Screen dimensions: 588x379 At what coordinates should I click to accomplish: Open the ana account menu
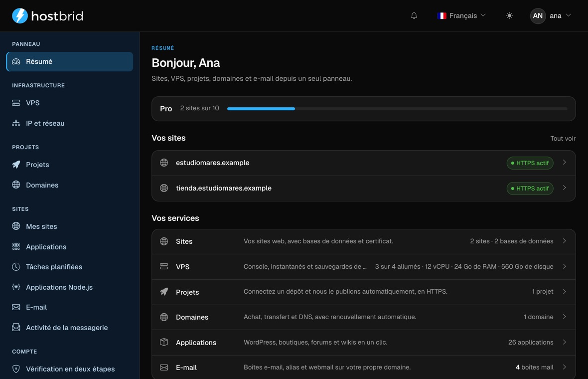coord(551,16)
